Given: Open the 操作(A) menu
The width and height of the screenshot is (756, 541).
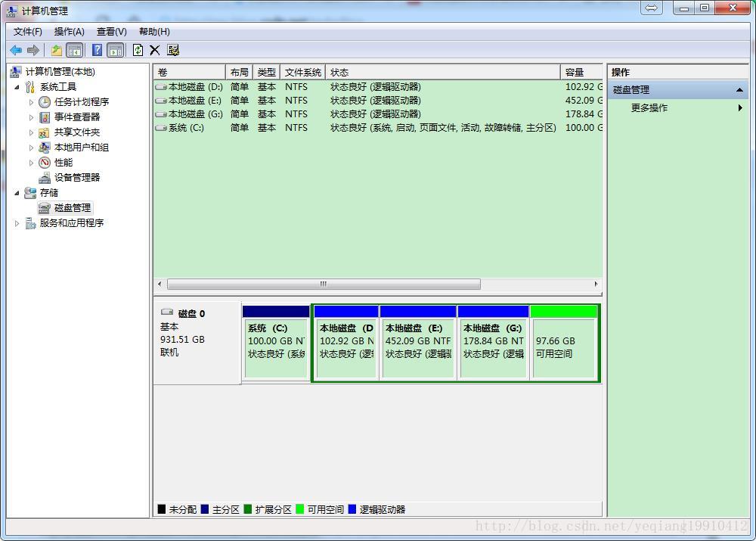Looking at the screenshot, I should 70,32.
